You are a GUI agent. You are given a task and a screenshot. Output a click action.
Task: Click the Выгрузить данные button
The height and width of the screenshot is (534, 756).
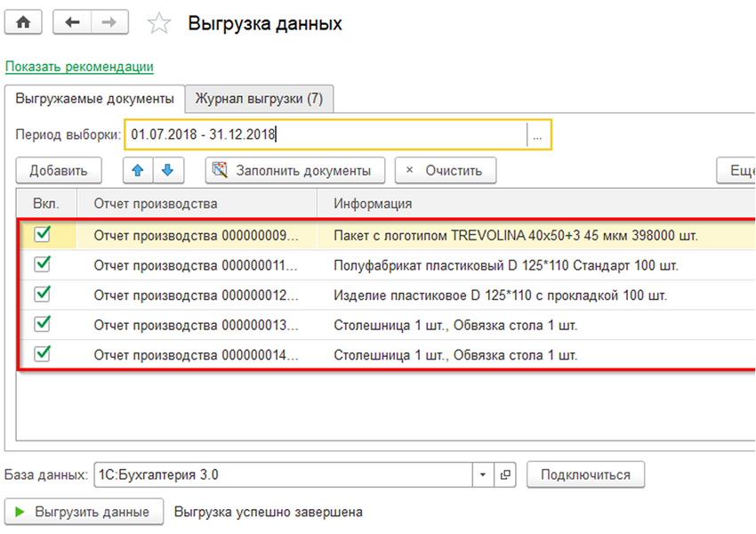84,512
